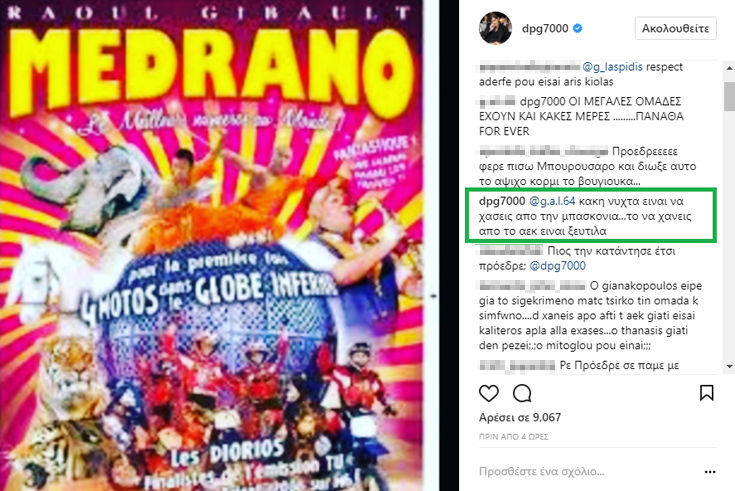Screen dimensions: 735x491
Task: Click the comments scroll up arrow
Action: (x=729, y=68)
